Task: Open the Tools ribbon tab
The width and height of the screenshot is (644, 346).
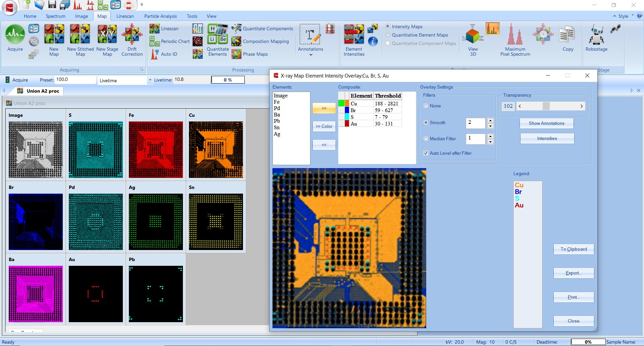Action: [192, 16]
